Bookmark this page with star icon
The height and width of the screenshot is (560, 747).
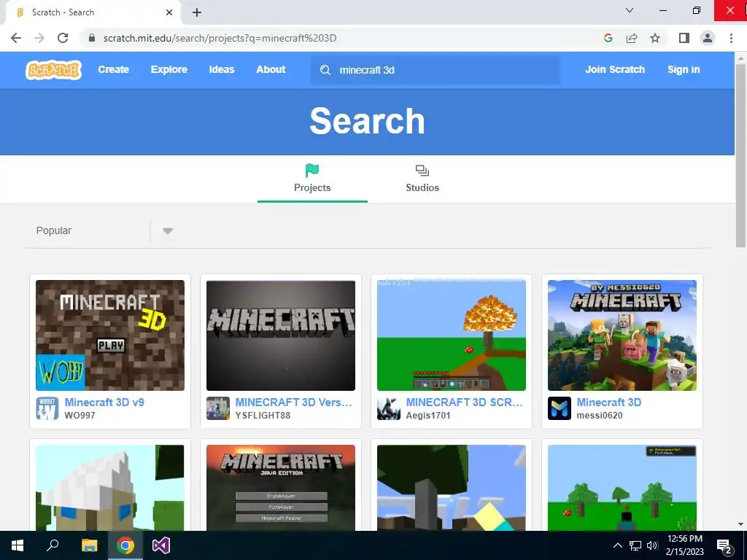click(655, 38)
